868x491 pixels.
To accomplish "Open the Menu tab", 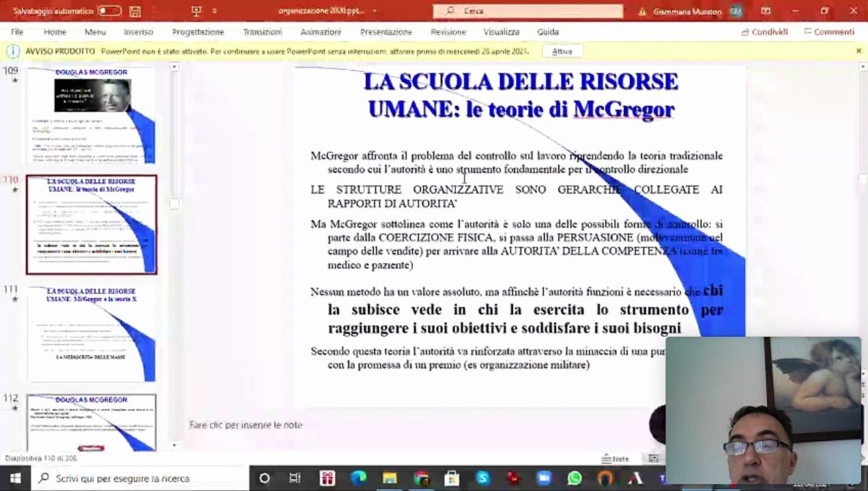I will [95, 32].
